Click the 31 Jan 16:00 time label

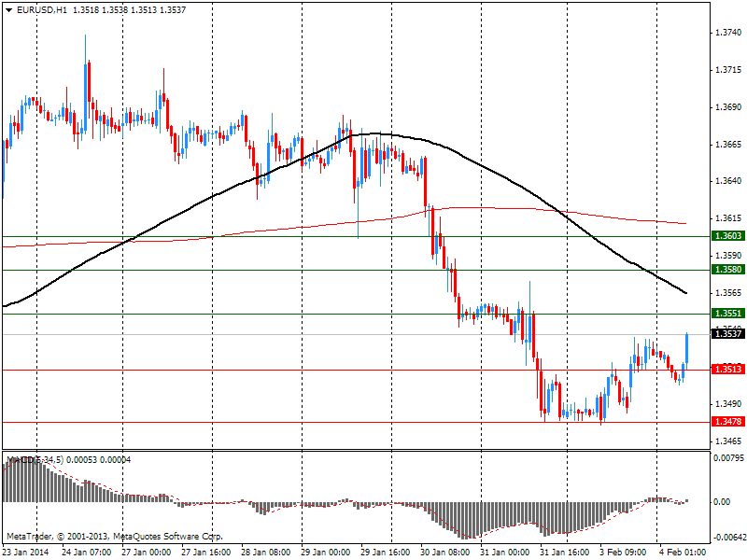tap(568, 553)
